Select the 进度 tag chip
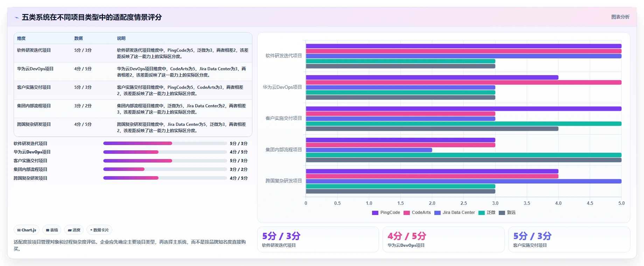This screenshot has width=644, height=266. [74, 230]
